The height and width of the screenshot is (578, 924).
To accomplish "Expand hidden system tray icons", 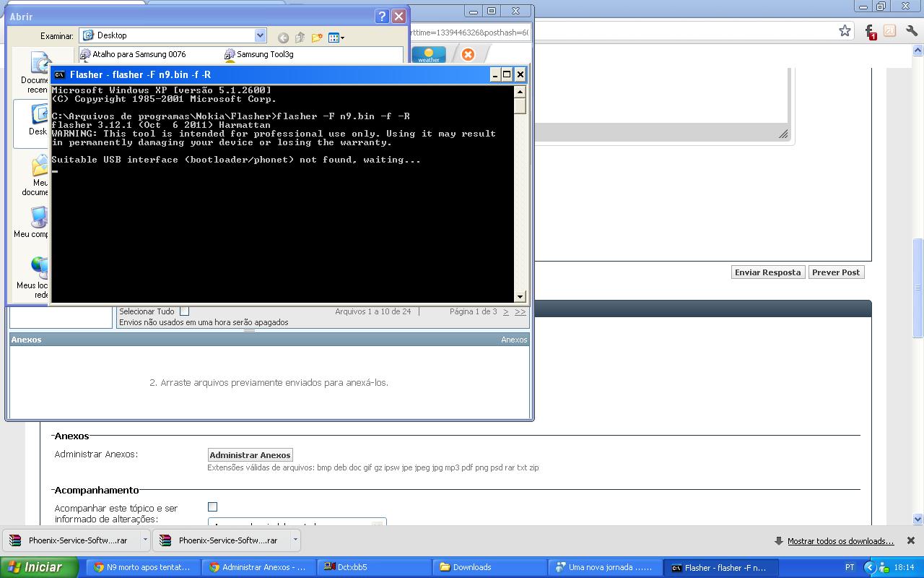I will click(x=870, y=567).
